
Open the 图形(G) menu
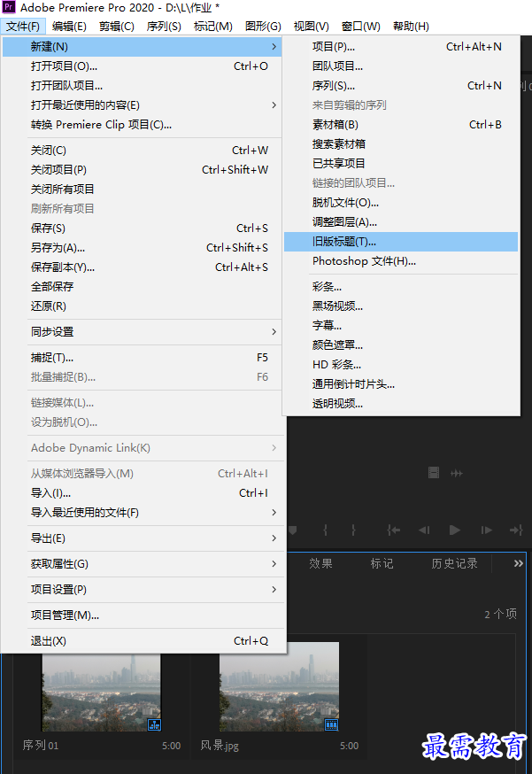(263, 27)
